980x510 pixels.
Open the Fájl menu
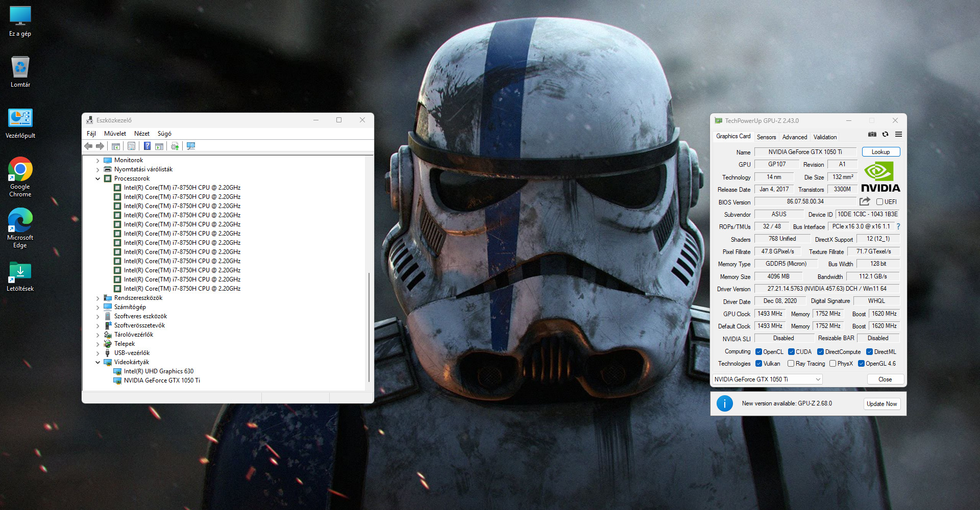point(91,134)
